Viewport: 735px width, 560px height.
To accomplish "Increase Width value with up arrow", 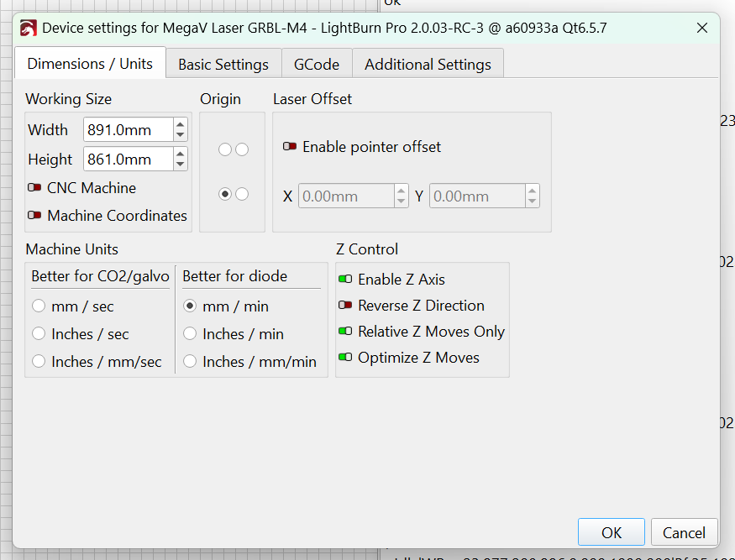I will click(x=180, y=125).
